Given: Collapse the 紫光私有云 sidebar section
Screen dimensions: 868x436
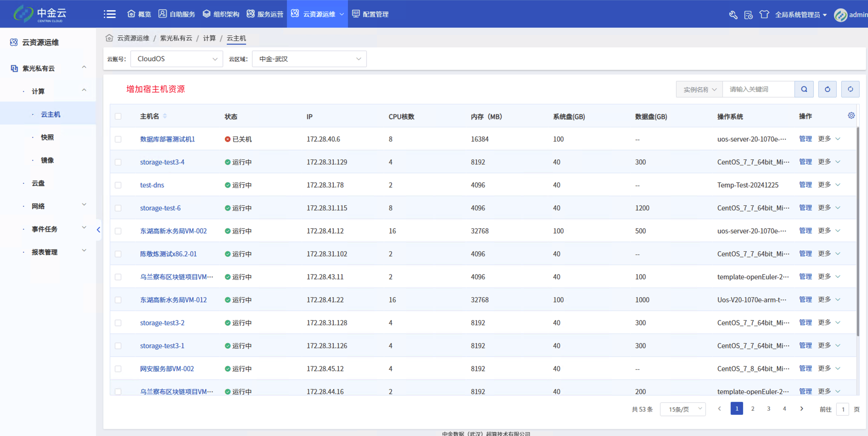Looking at the screenshot, I should (x=84, y=68).
